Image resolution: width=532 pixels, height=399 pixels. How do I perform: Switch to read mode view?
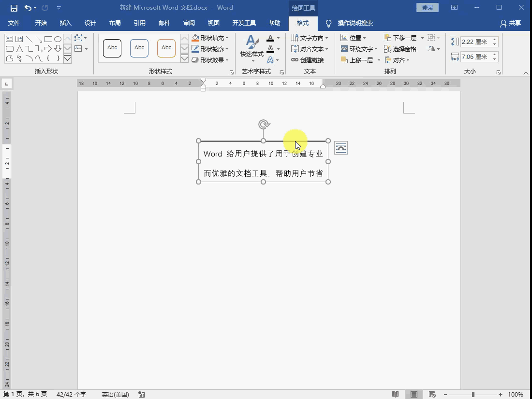[395, 394]
